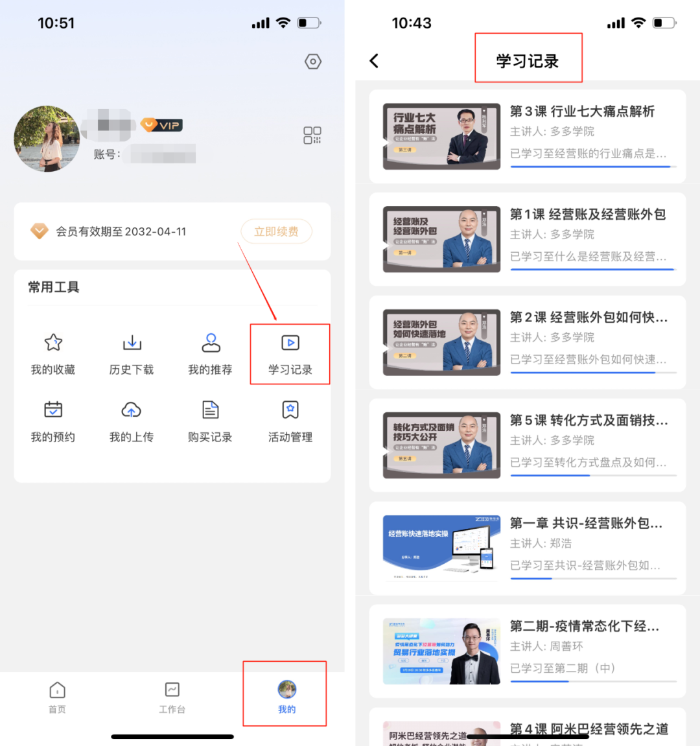Open 我的预约 calendar icon

point(53,410)
